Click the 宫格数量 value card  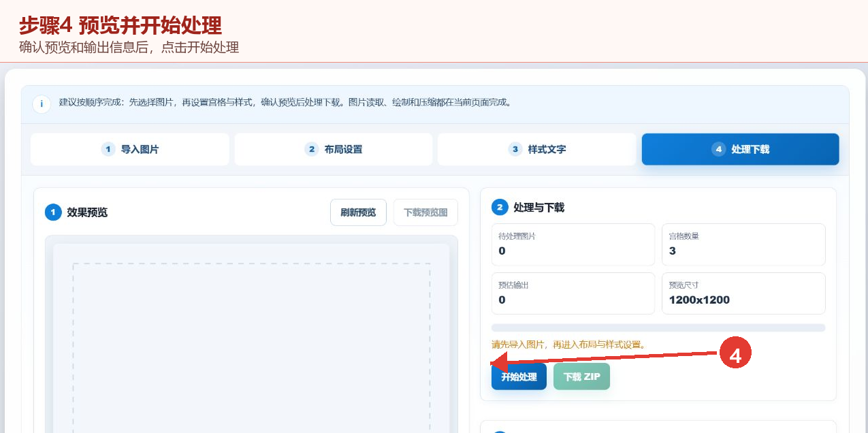click(743, 244)
